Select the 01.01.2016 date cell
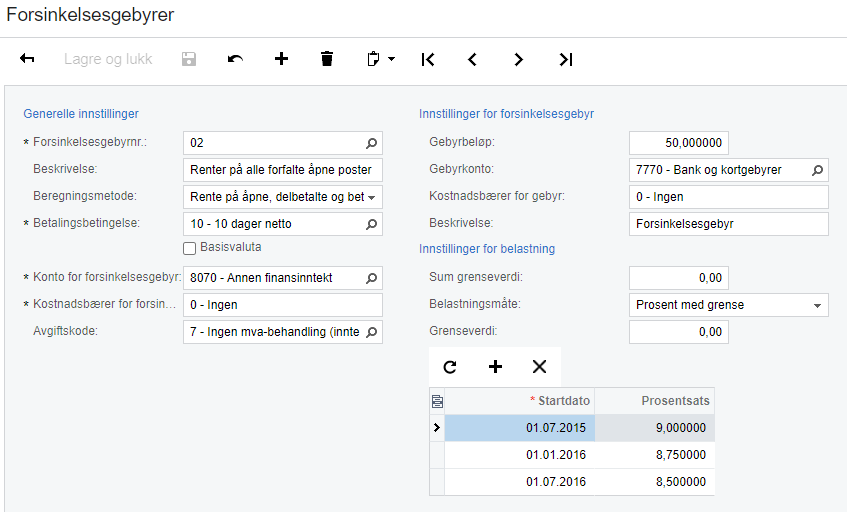847x512 pixels. click(520, 455)
